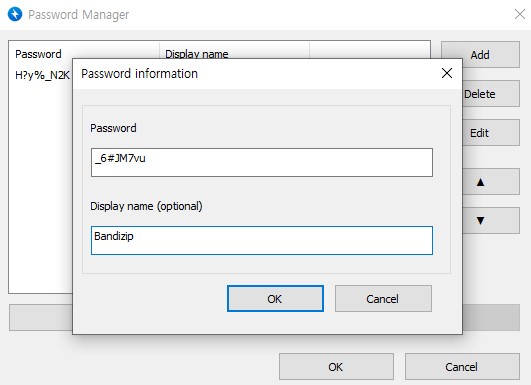The width and height of the screenshot is (531, 385).
Task: Click Cancel at bottom of Password Manager
Action: [x=462, y=367]
